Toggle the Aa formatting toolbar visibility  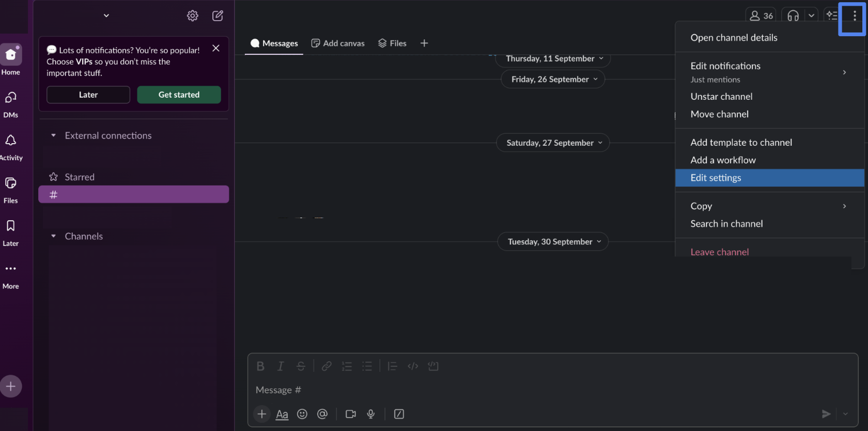point(282,414)
